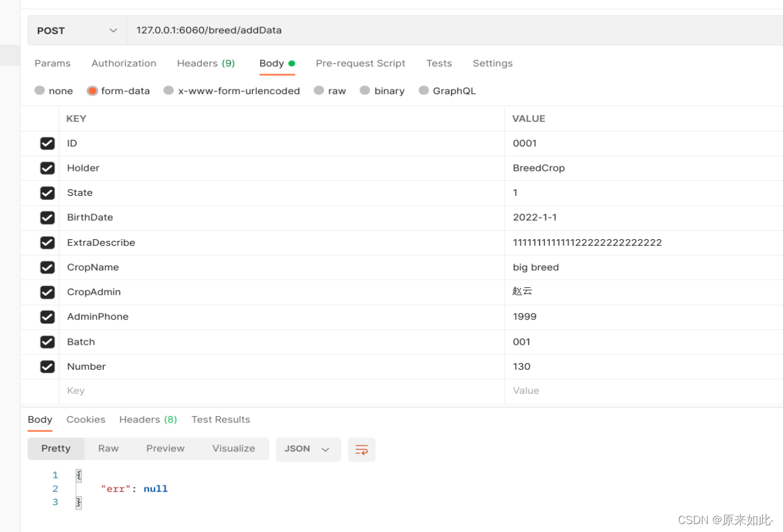Viewport: 783px width, 532px height.
Task: Click the State key cell
Action: pyautogui.click(x=281, y=193)
